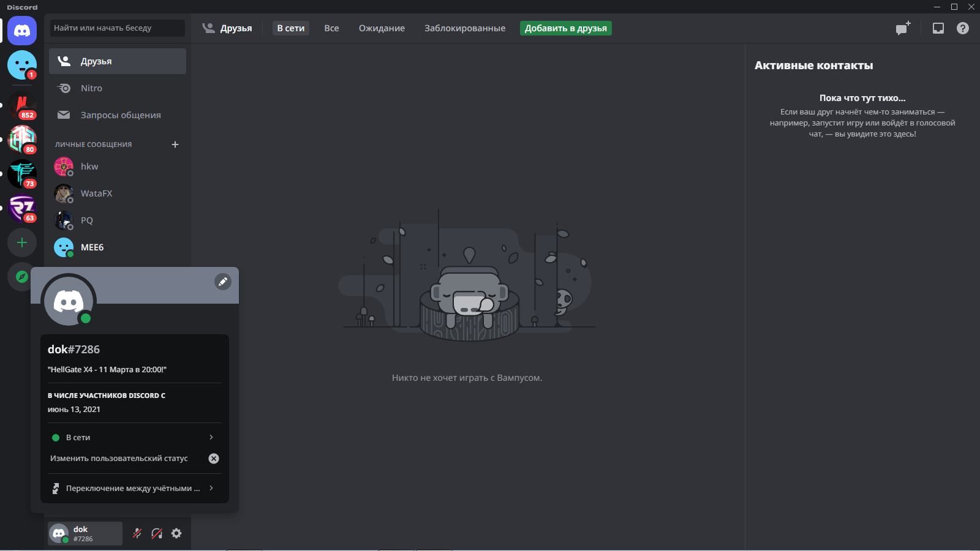Open MEE6 direct message
This screenshot has height=551, width=980.
(x=118, y=247)
